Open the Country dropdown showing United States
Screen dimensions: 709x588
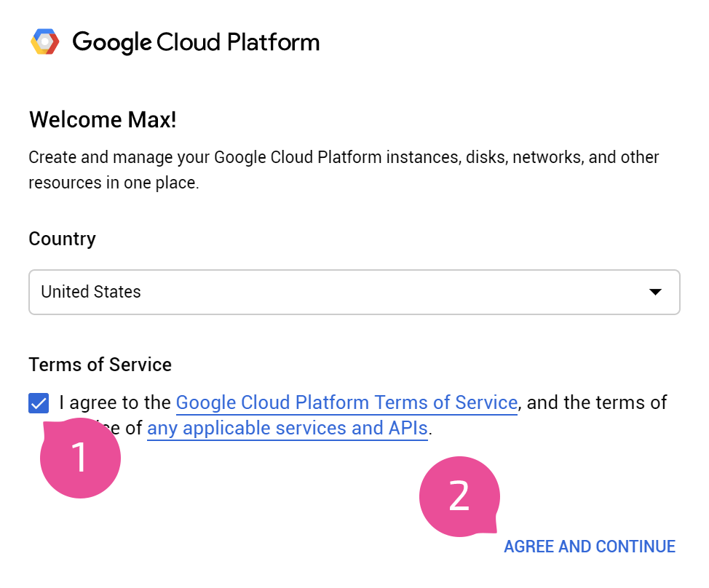[354, 292]
